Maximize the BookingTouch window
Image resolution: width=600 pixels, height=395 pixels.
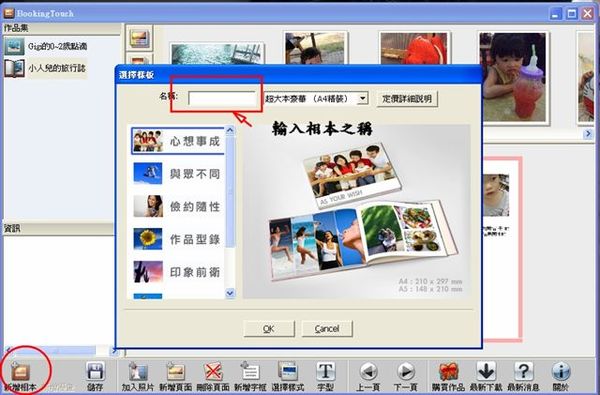[x=572, y=14]
